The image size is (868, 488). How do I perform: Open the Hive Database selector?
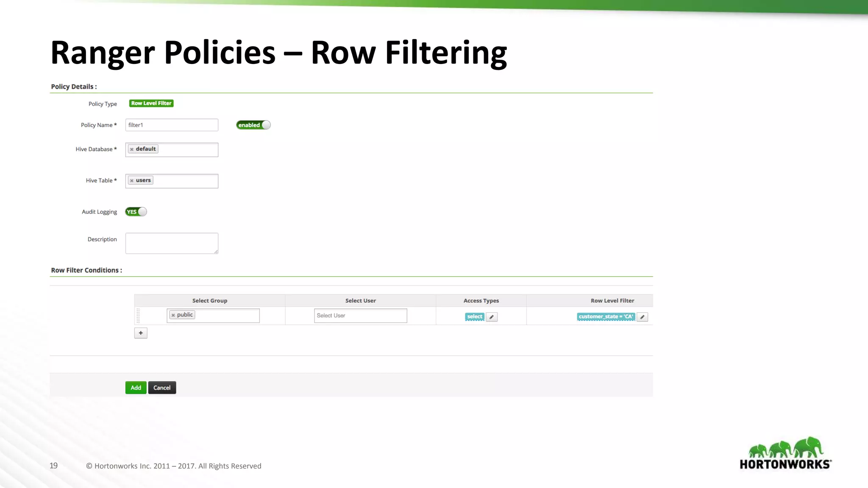tap(172, 150)
